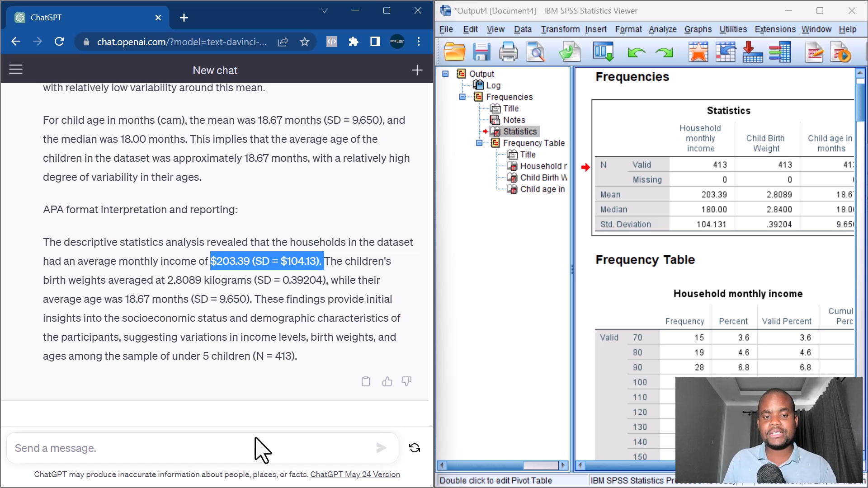
Task: Open the ChatGPT May 24 Version link
Action: tap(355, 474)
